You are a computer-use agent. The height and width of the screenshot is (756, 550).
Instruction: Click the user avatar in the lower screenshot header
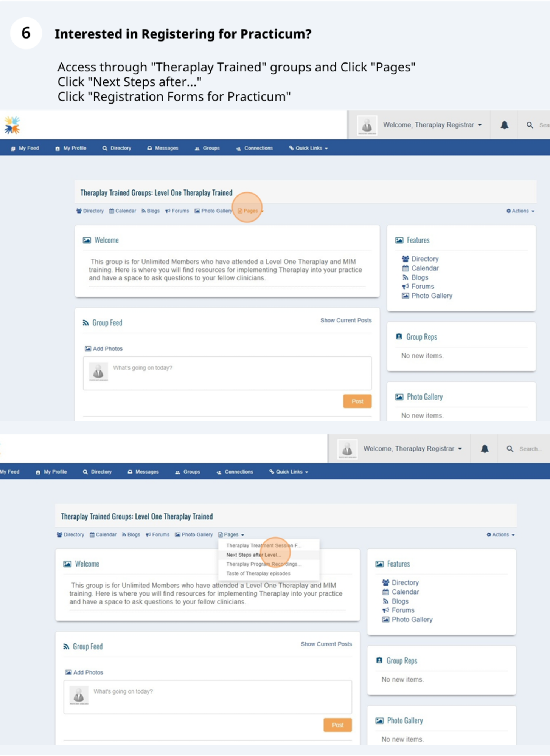(x=347, y=449)
